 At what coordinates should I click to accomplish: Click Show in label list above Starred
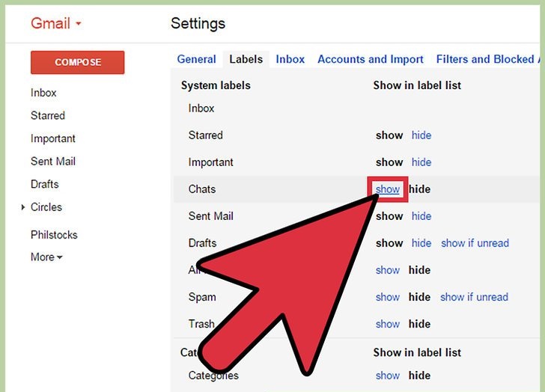[417, 85]
